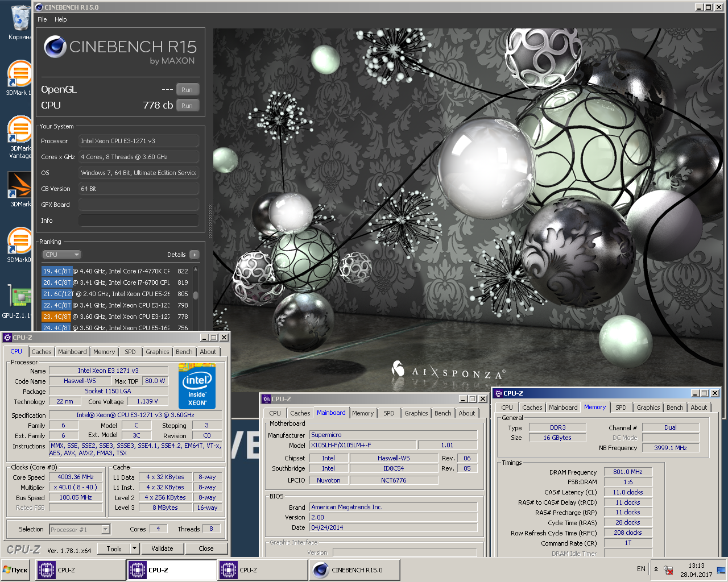728x582 pixels.
Task: Click the network tray icon
Action: click(669, 570)
